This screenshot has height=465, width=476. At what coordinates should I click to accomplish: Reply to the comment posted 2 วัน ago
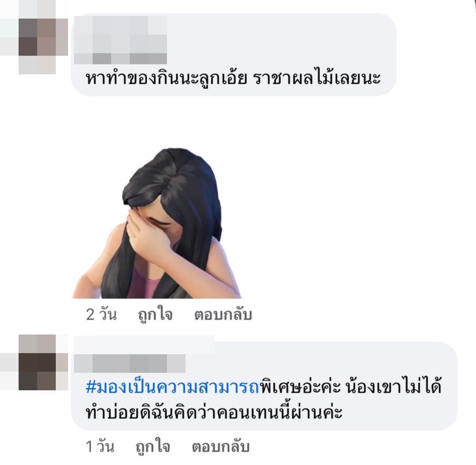coord(223,314)
